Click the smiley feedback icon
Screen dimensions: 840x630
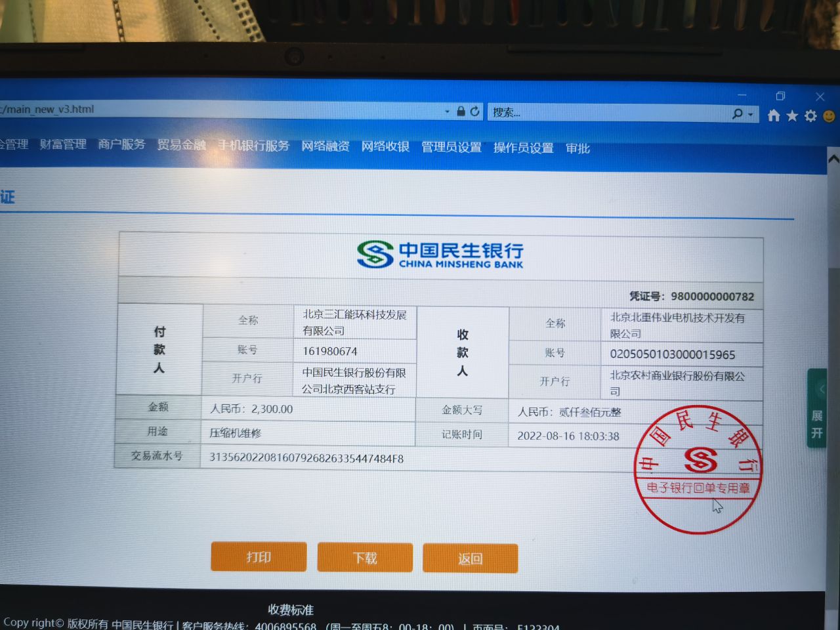point(829,116)
